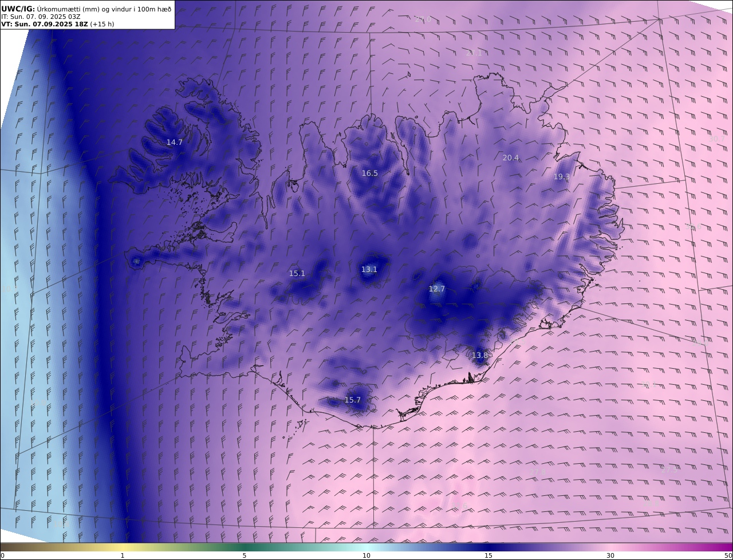Image resolution: width=733 pixels, height=560 pixels.
Task: Click the 20.4 value on the map
Action: point(510,157)
